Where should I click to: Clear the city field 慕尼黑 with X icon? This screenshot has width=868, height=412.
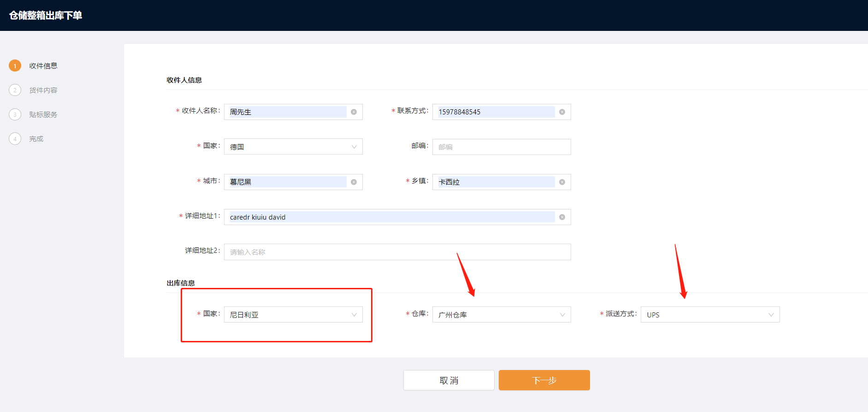click(354, 182)
